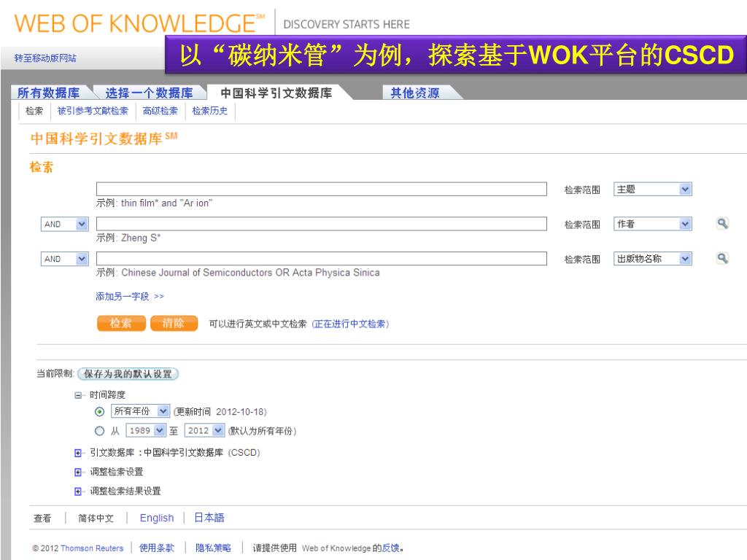Click author lookup magnifier icon
Screen dimensions: 747x560
722,223
